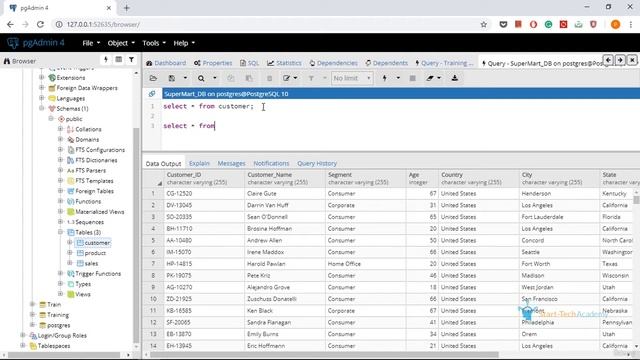Bookmark page with the star icon
This screenshot has height=360, width=640.
[484, 24]
